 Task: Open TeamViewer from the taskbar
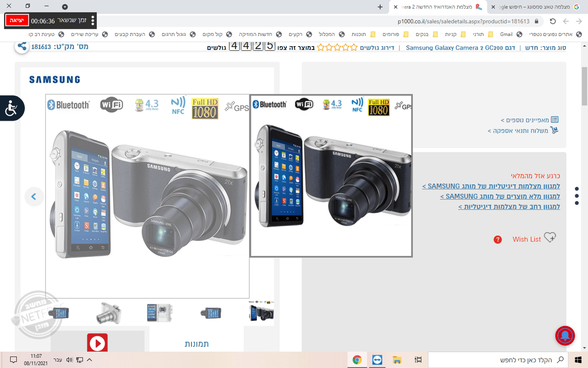377,359
